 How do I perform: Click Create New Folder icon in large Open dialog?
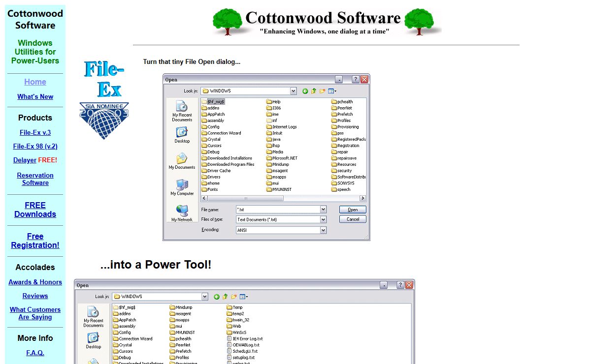[233, 297]
